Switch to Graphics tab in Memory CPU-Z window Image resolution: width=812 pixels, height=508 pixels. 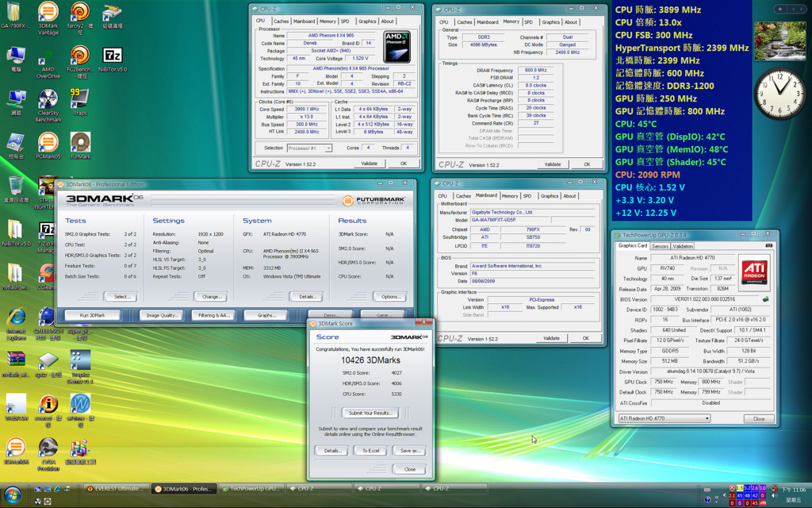[x=550, y=22]
